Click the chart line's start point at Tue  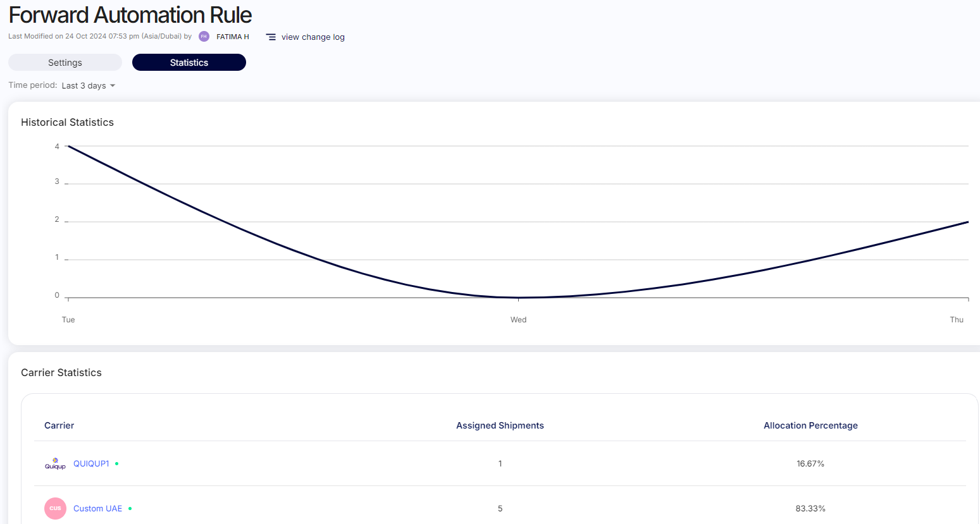(x=68, y=147)
